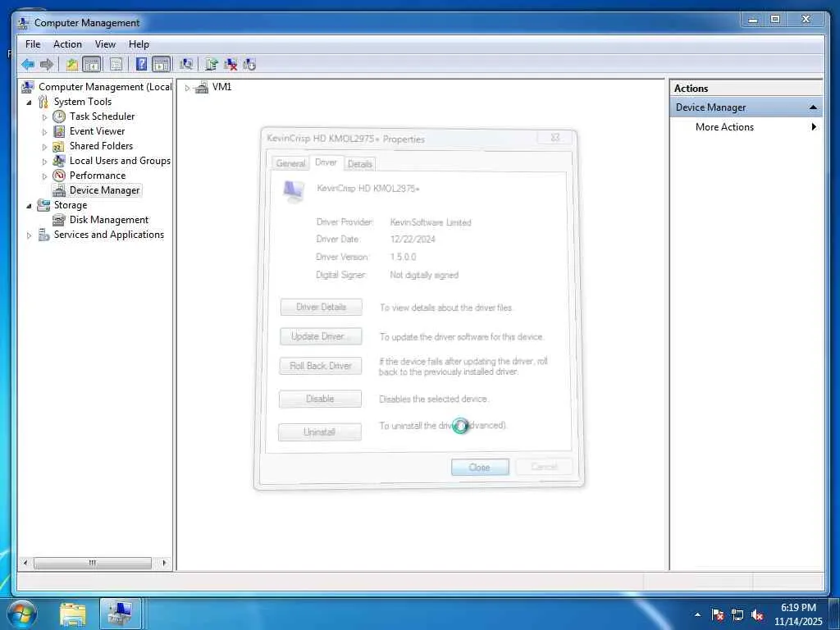This screenshot has height=630, width=840.
Task: Expand the VM1 device tree
Action: 187,88
